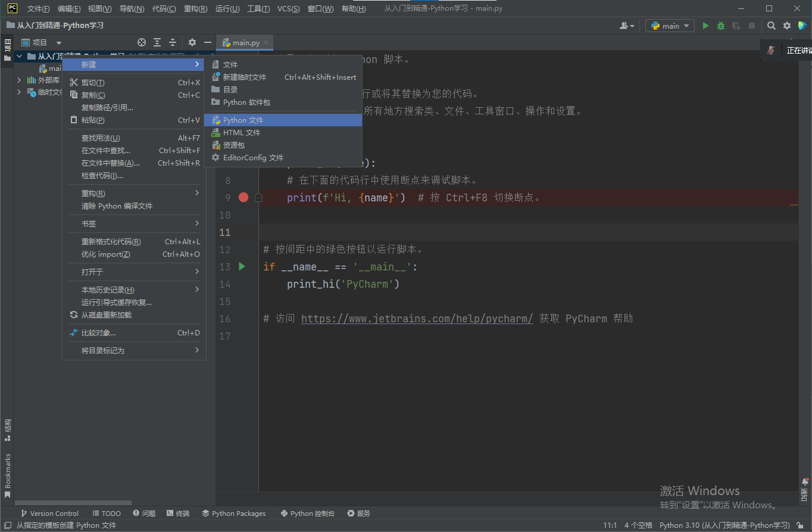Choose 从磁盘重新加载 in context menu
The height and width of the screenshot is (532, 812).
134,315
